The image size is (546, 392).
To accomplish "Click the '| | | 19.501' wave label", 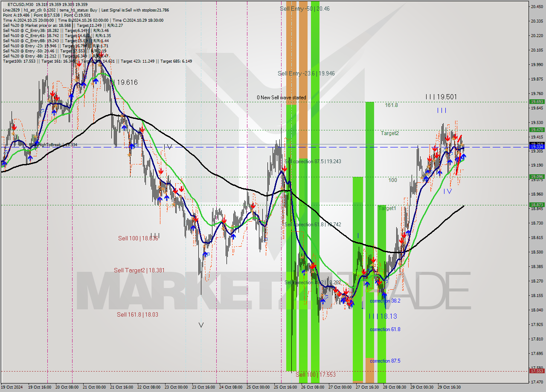I will [441, 97].
